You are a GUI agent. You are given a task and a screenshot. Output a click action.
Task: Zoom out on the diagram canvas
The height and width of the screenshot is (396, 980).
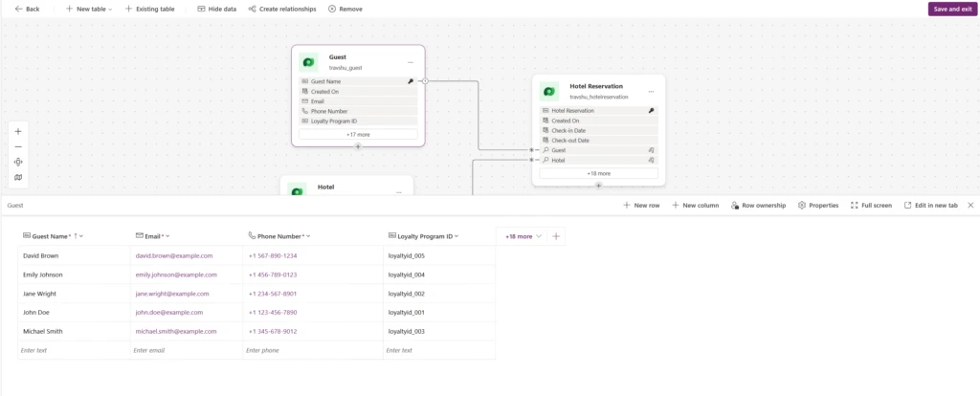[x=18, y=146]
